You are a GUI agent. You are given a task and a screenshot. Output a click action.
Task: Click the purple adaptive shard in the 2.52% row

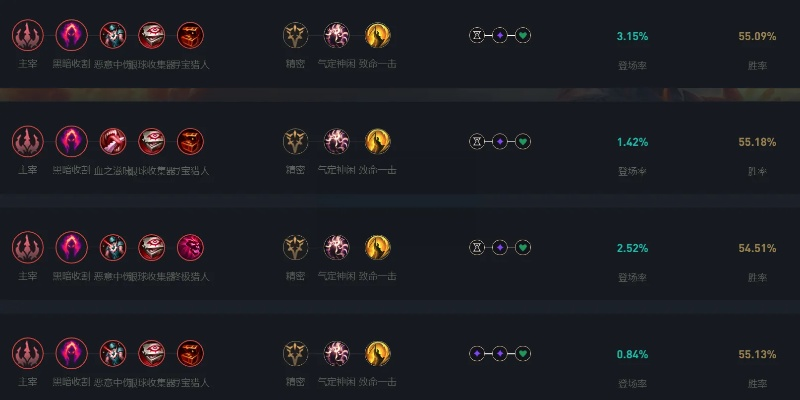point(500,247)
